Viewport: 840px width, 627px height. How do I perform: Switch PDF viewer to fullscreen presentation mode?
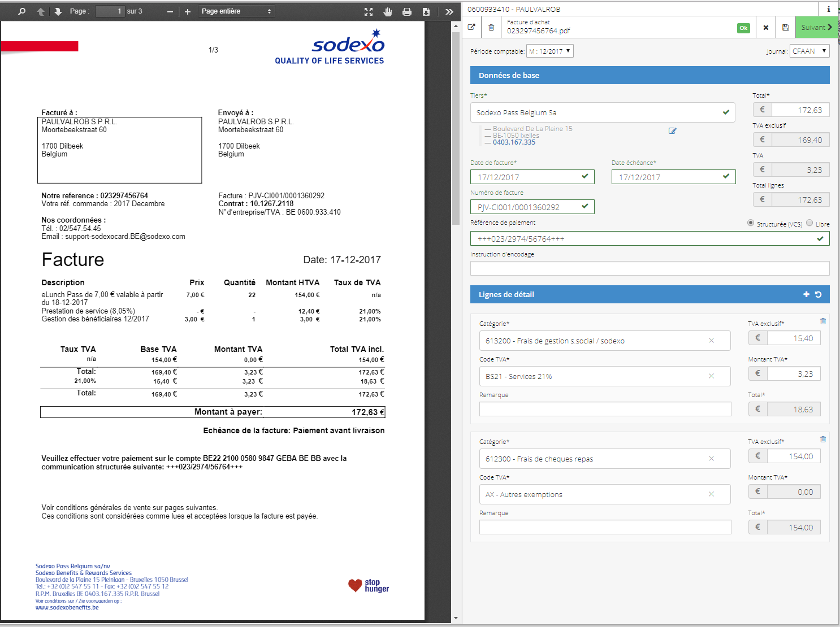(x=369, y=11)
